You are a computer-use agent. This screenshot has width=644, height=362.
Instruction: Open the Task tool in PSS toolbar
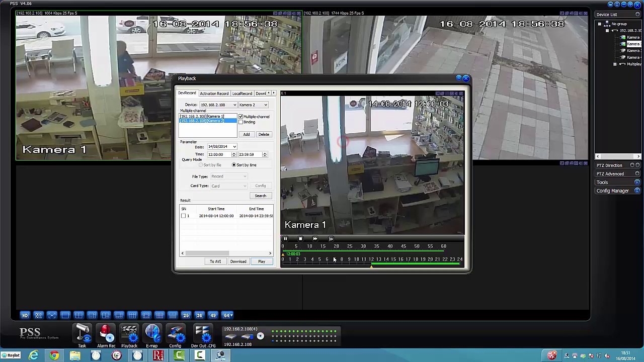(83, 336)
